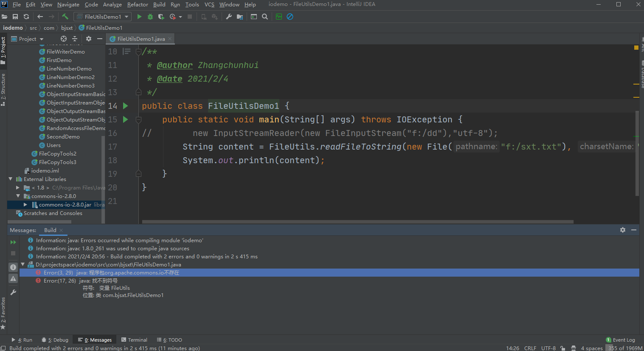The image size is (644, 351).
Task: Open the Analyze menu
Action: (x=112, y=4)
